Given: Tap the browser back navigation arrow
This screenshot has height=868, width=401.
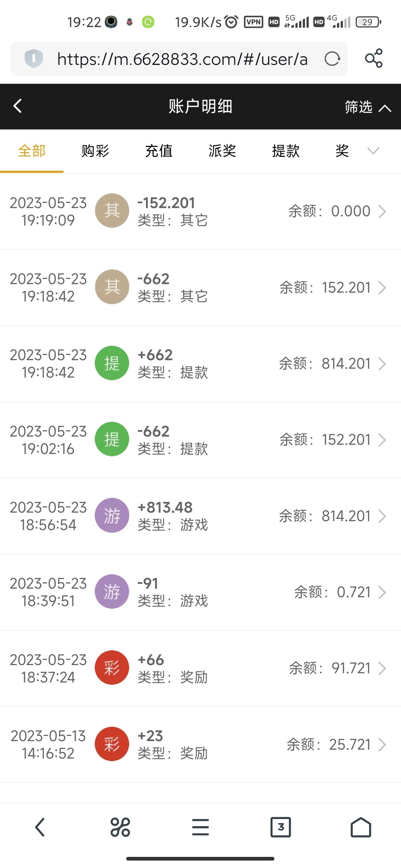Looking at the screenshot, I should click(40, 827).
